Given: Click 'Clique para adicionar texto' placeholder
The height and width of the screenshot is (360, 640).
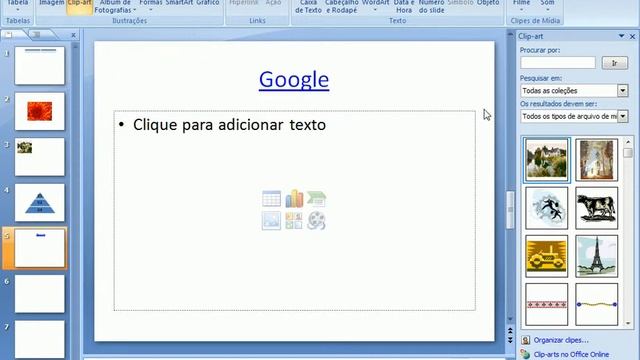Looking at the screenshot, I should pyautogui.click(x=229, y=125).
